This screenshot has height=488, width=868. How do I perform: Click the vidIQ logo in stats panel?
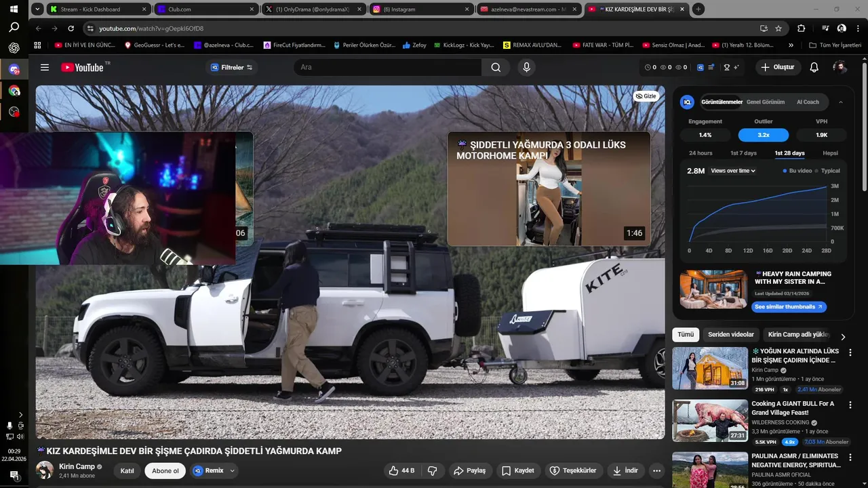687,102
